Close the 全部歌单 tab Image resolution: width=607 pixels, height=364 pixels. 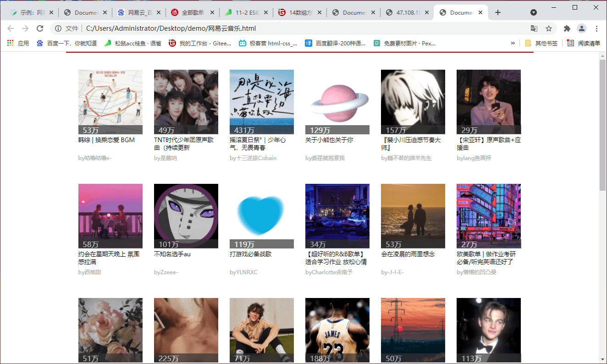[x=212, y=12]
